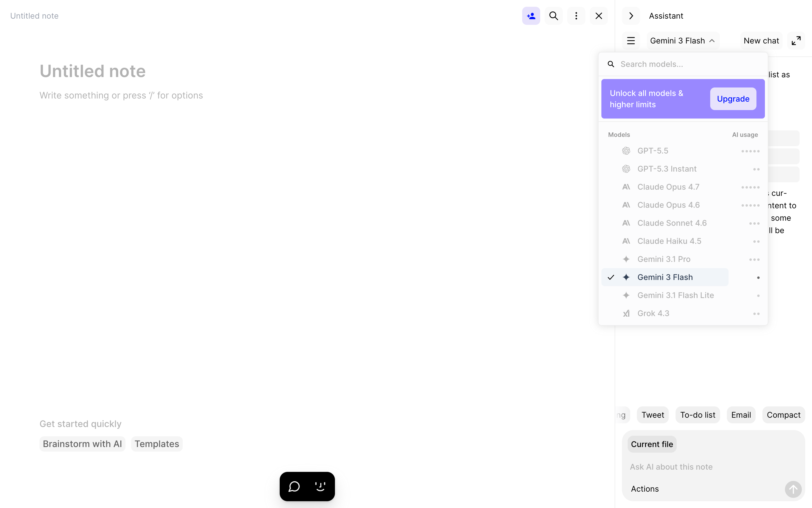Select the GPT-5.3 Instant model
The height and width of the screenshot is (508, 812).
coord(683,169)
